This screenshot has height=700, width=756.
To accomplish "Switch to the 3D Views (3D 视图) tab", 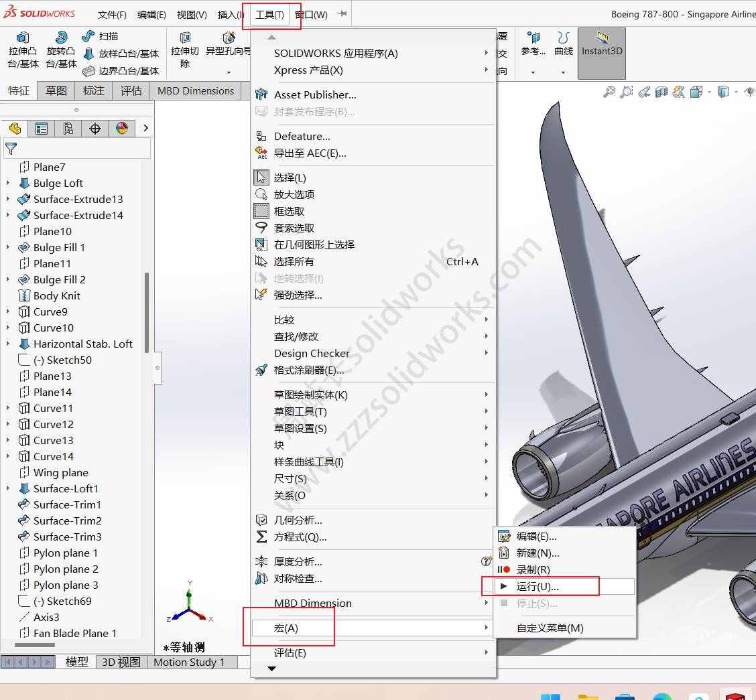I will [x=121, y=662].
